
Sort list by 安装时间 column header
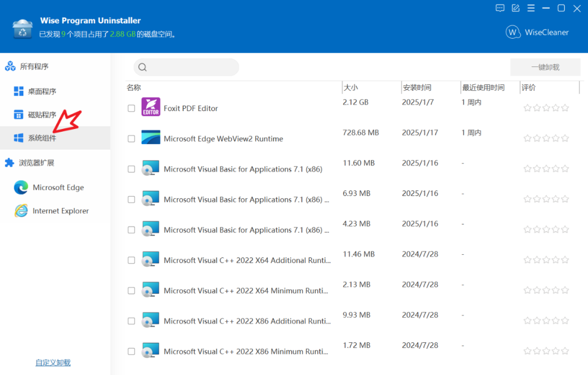(417, 88)
